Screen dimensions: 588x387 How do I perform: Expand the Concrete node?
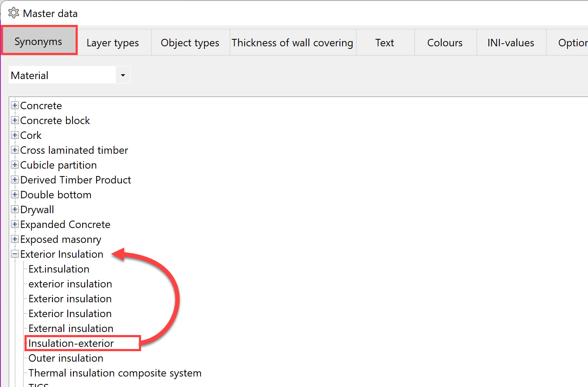(x=15, y=106)
